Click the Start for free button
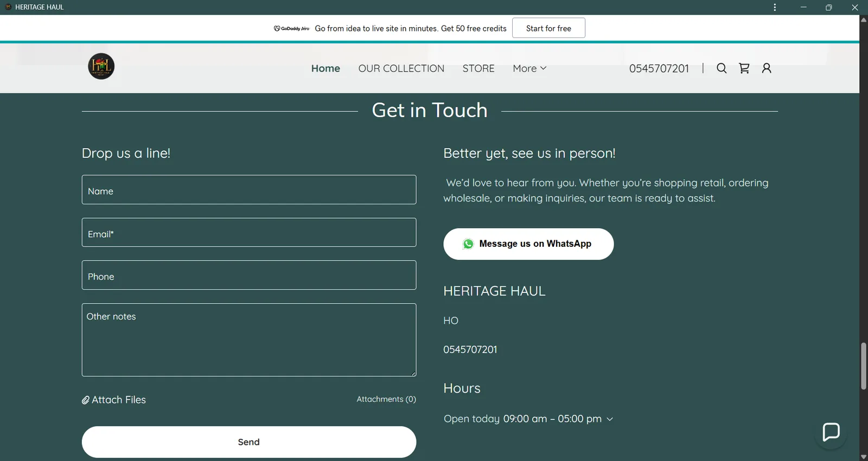The width and height of the screenshot is (868, 461). click(x=548, y=28)
